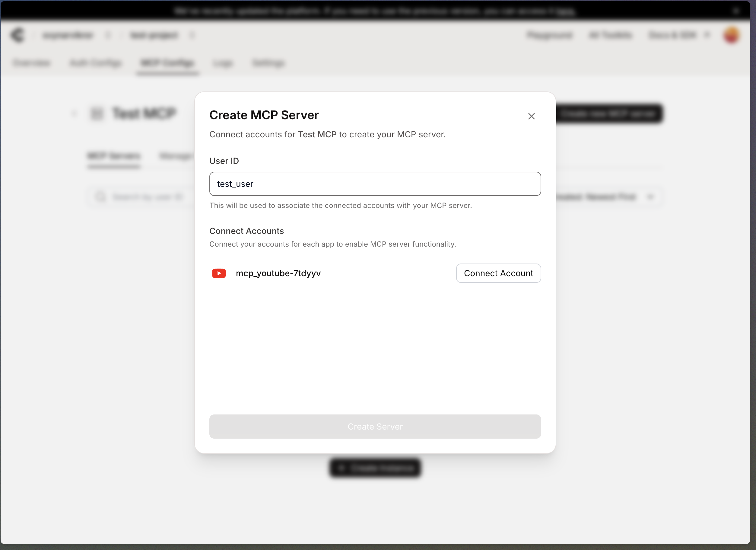The height and width of the screenshot is (550, 756).
Task: Open the user avatar menu
Action: coord(731,35)
